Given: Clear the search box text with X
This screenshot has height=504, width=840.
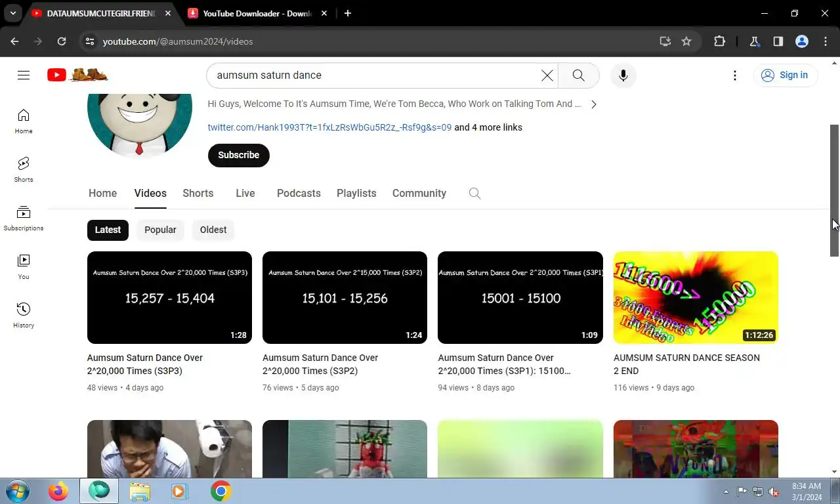Looking at the screenshot, I should 547,75.
